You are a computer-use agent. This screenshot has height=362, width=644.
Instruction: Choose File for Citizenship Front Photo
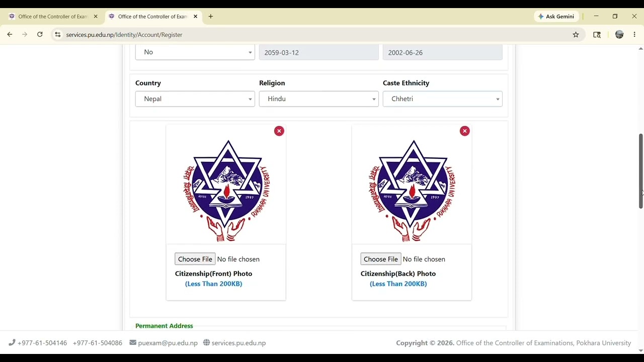tap(195, 259)
